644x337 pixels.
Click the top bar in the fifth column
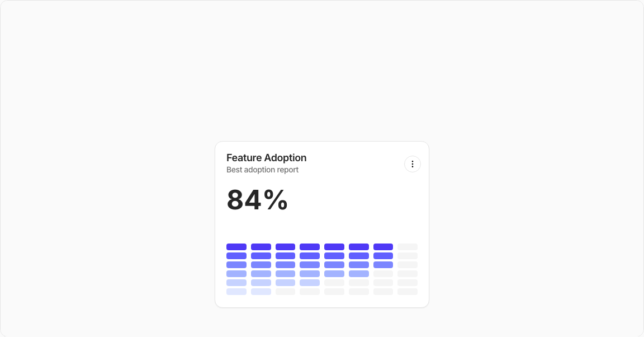pyautogui.click(x=334, y=247)
